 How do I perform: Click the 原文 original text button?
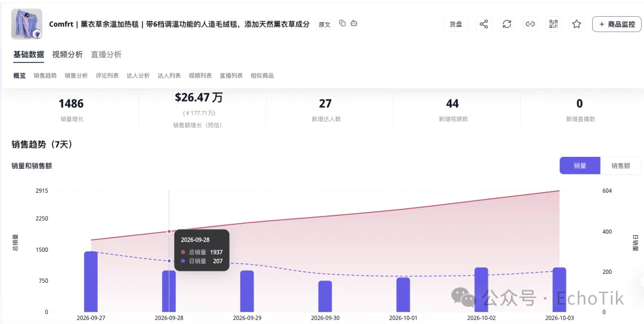pyautogui.click(x=324, y=24)
